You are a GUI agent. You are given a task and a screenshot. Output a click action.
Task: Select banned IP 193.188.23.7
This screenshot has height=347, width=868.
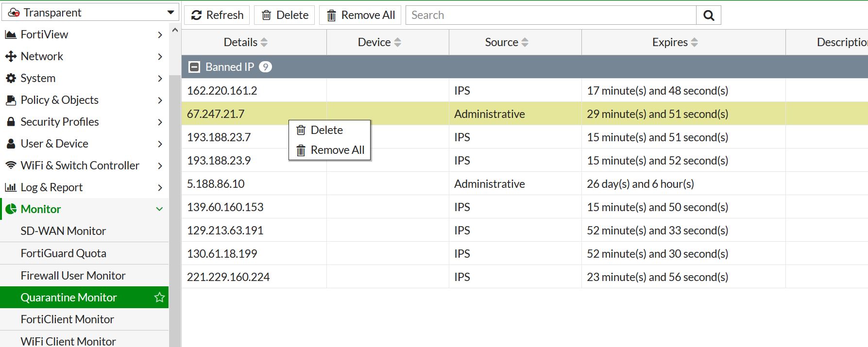pyautogui.click(x=219, y=137)
